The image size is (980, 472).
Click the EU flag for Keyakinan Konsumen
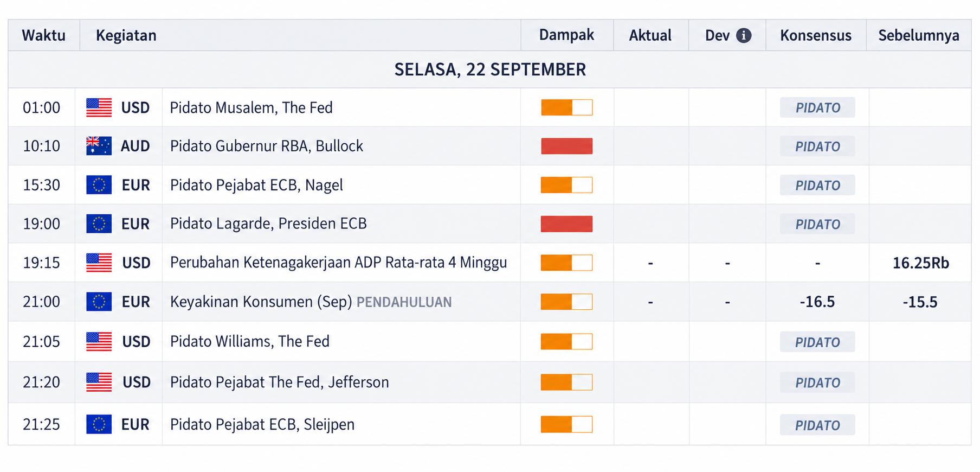(x=99, y=302)
